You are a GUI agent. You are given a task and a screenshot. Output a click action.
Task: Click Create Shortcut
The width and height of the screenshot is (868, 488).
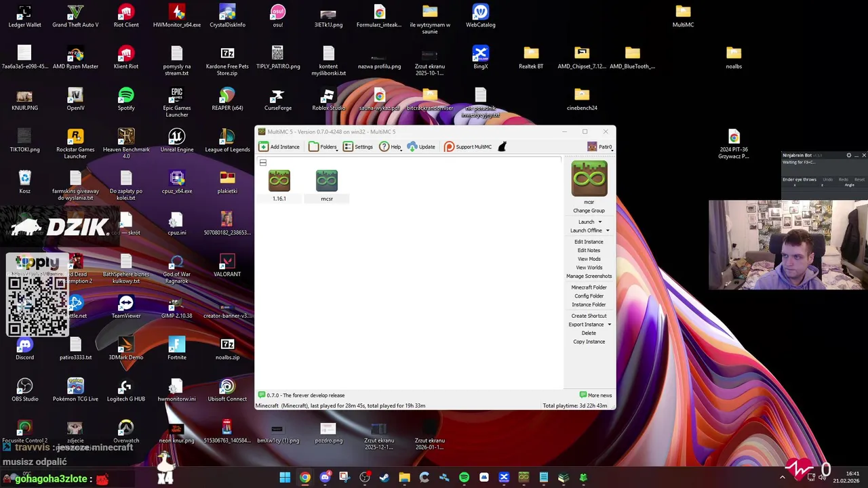coord(589,316)
